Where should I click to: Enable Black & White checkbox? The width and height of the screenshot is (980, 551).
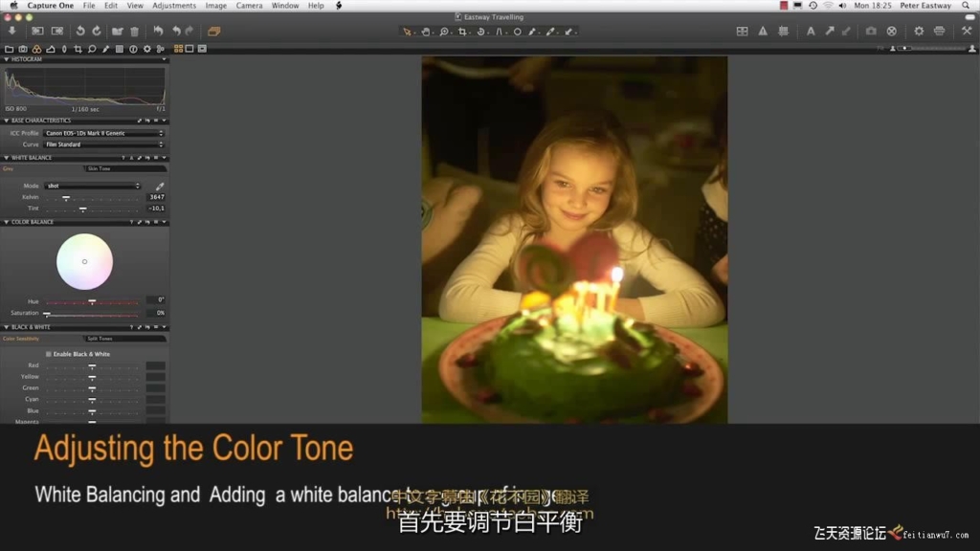point(49,354)
